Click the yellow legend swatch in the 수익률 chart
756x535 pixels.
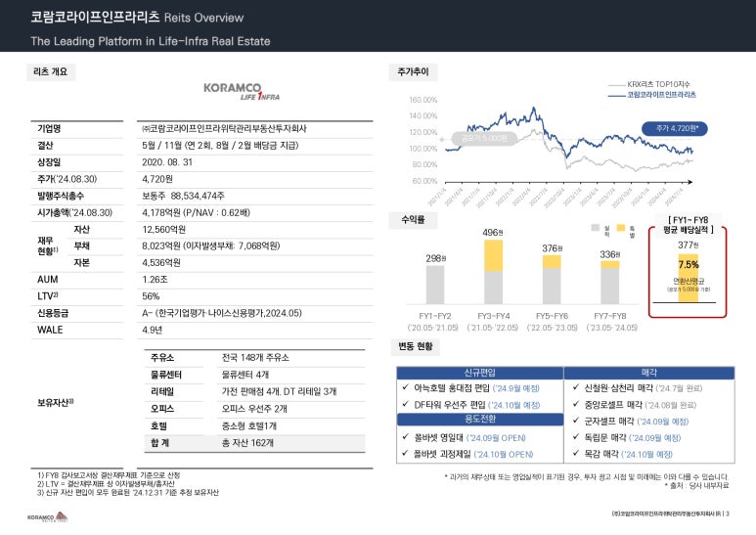pyautogui.click(x=620, y=228)
